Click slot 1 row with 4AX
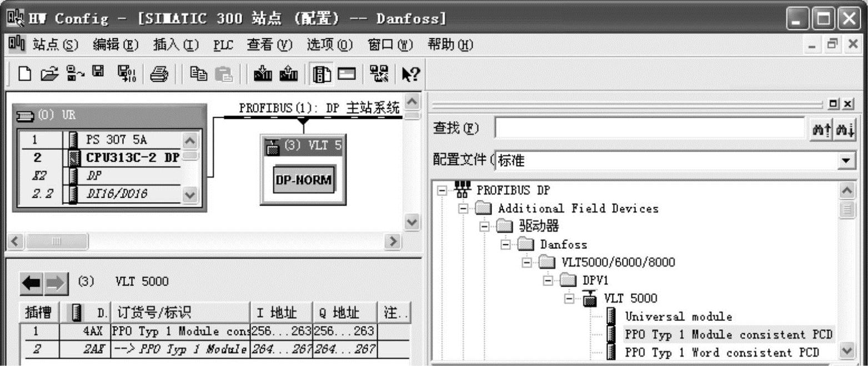Image resolution: width=868 pixels, height=366 pixels. [x=215, y=332]
